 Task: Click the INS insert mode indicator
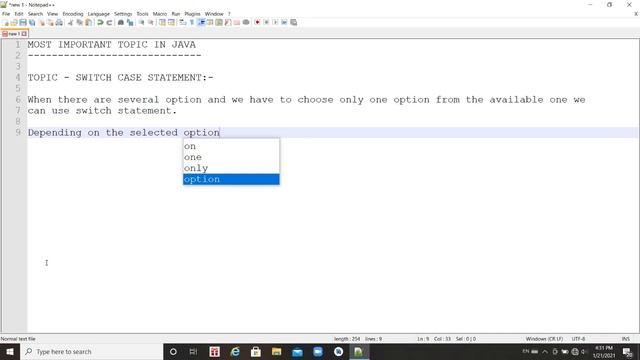coord(625,339)
